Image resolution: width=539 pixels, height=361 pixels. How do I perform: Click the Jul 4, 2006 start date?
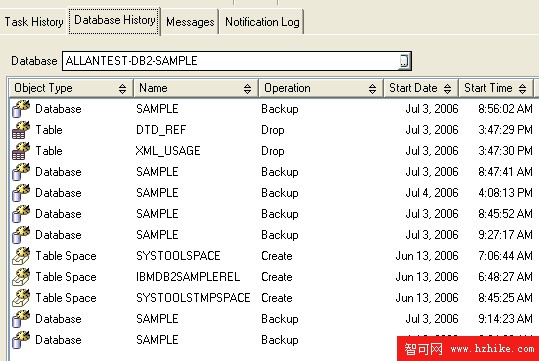pyautogui.click(x=432, y=193)
